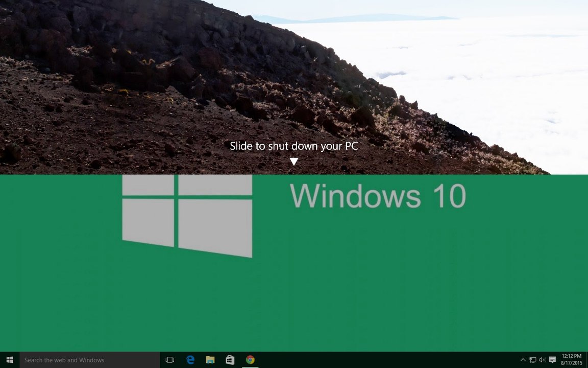
Task: Click the Show Desktop sliver at taskbar end
Action: pyautogui.click(x=586, y=360)
